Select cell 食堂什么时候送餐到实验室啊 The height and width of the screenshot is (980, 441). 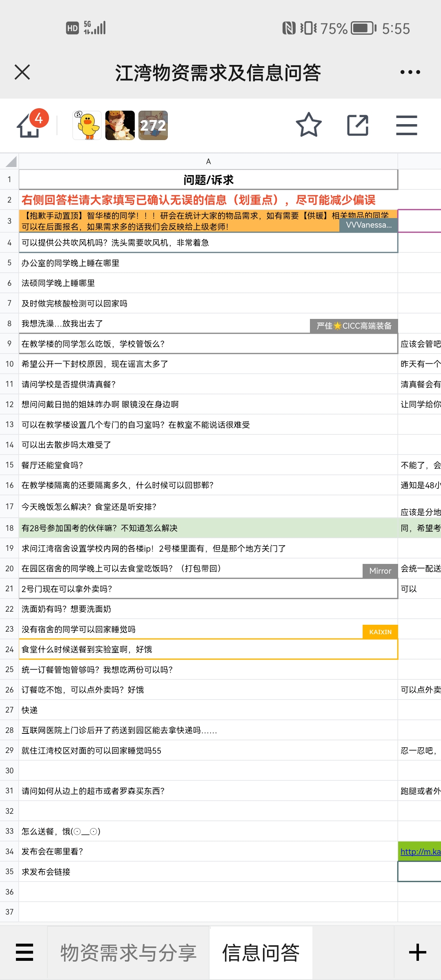tap(208, 649)
